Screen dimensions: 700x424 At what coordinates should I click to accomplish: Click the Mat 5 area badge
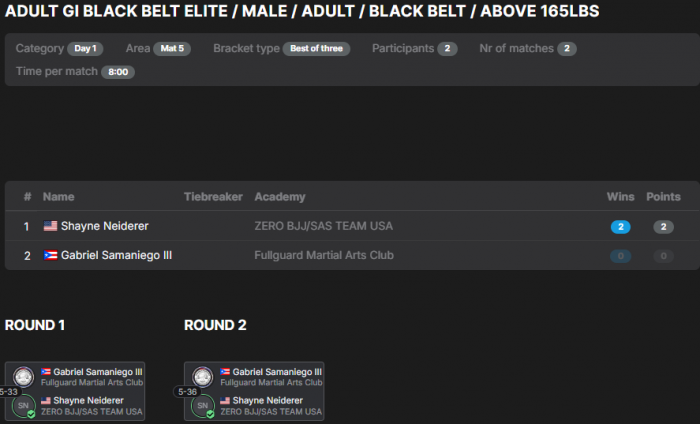173,49
